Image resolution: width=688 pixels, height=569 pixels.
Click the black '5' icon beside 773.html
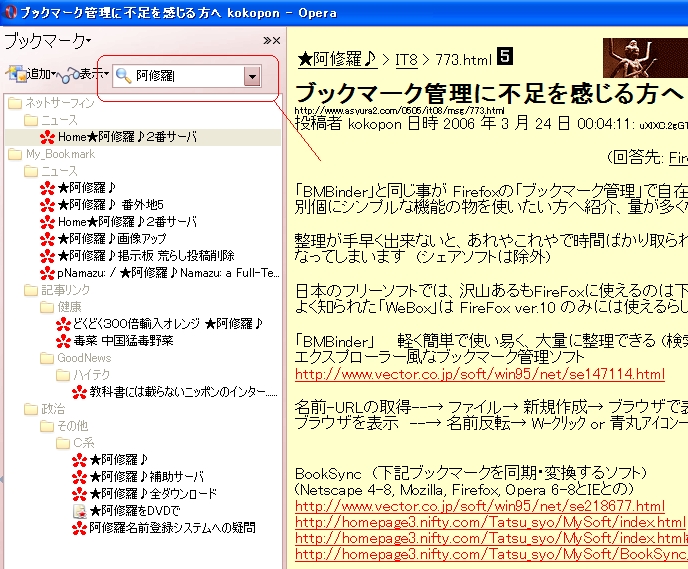click(505, 56)
